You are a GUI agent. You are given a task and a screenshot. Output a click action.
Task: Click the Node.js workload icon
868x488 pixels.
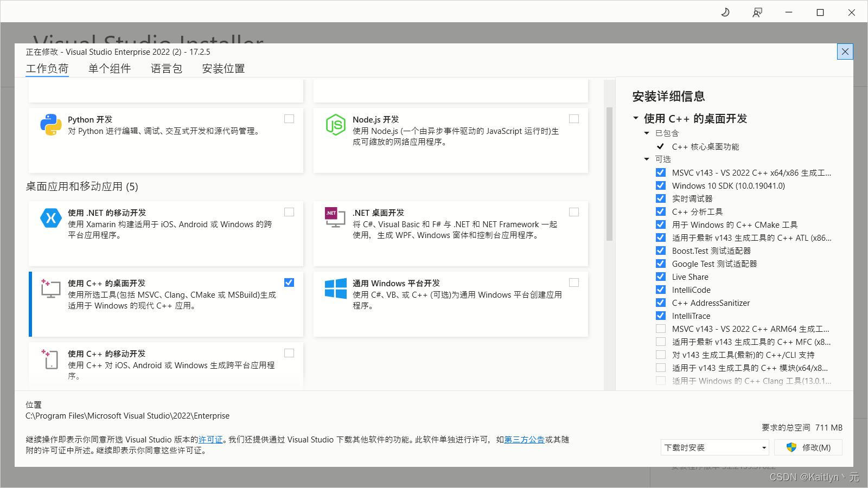click(335, 125)
